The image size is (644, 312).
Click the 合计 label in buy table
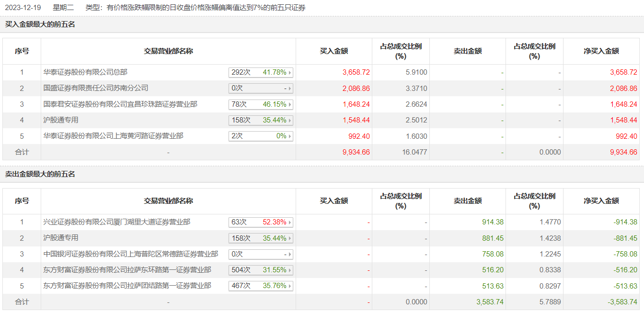coord(22,152)
